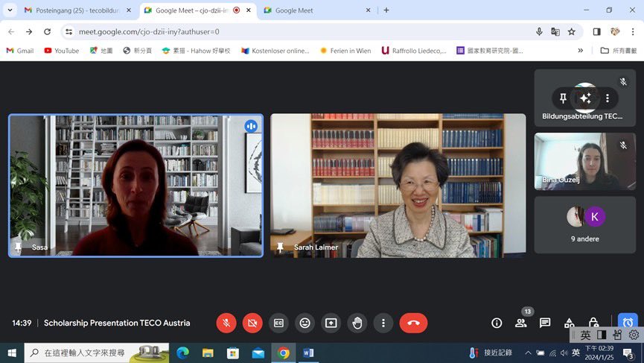The width and height of the screenshot is (644, 363).
Task: Open the chat with everyone panel
Action: (545, 323)
